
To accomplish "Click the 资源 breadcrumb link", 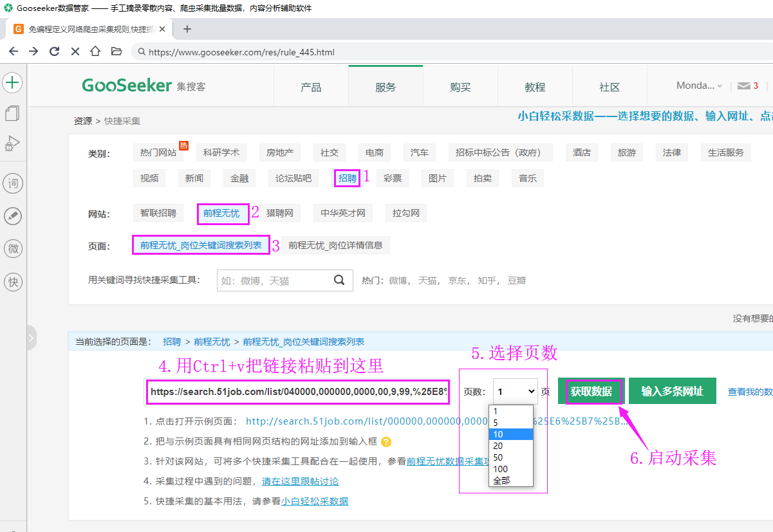I will [83, 120].
